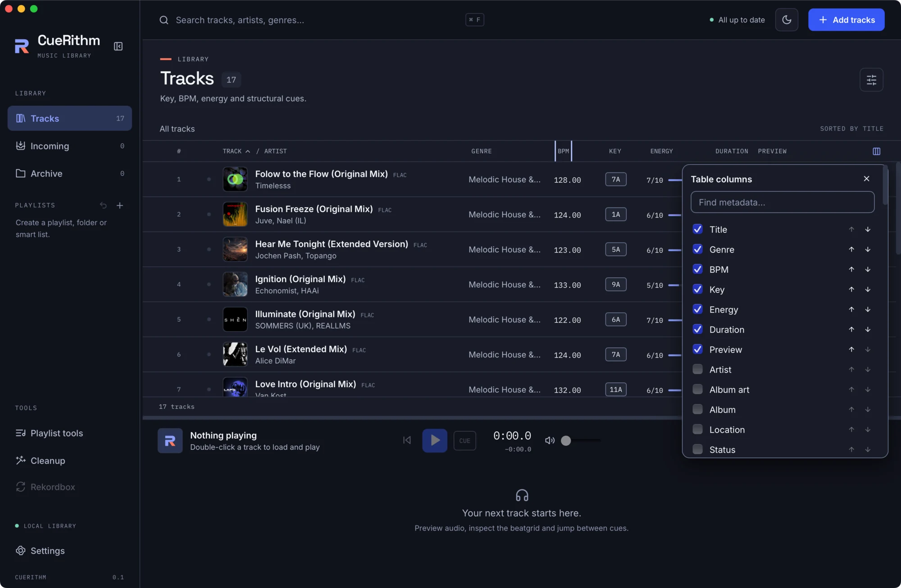Move Duration column up
The height and width of the screenshot is (588, 901).
(x=851, y=330)
